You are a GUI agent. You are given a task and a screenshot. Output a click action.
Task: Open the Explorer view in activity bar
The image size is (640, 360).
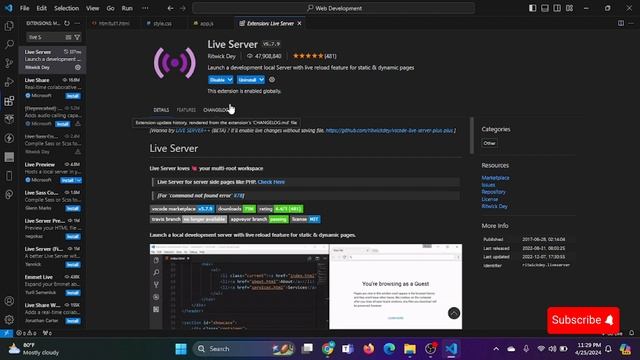tap(9, 26)
